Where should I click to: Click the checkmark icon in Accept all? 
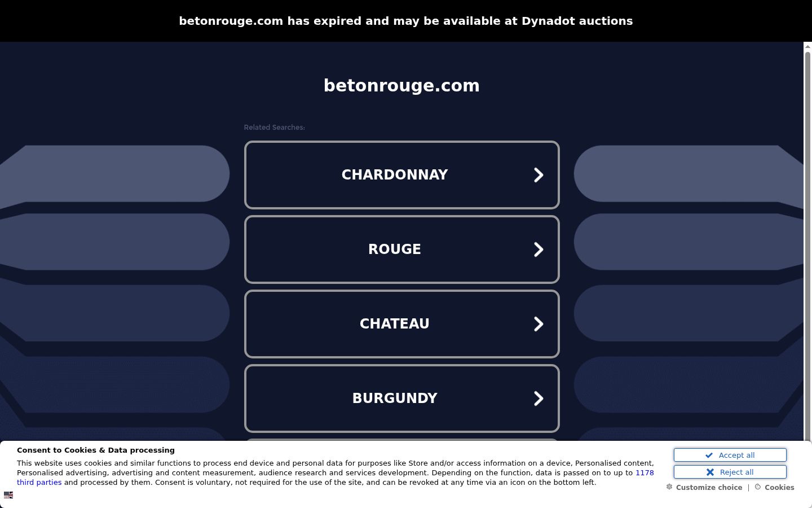pos(709,455)
